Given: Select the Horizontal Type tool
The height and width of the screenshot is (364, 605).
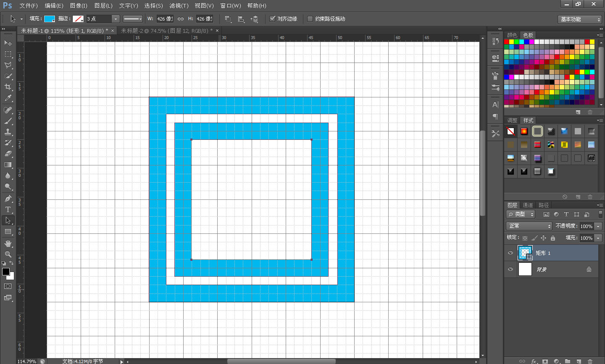Looking at the screenshot, I should coord(8,209).
